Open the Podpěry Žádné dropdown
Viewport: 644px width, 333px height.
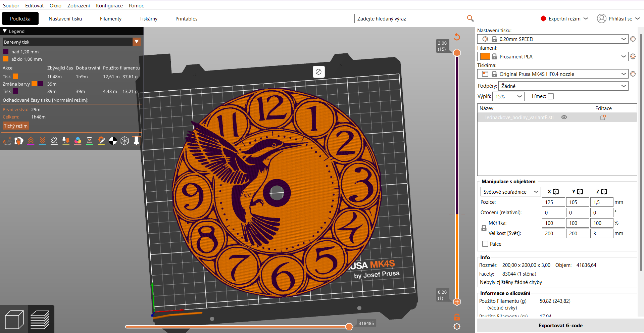[x=563, y=86]
